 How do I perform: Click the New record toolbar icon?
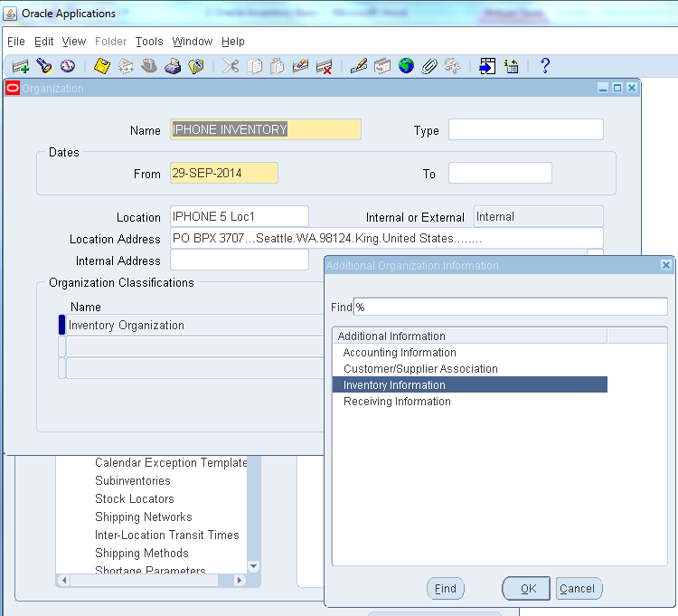tap(20, 66)
